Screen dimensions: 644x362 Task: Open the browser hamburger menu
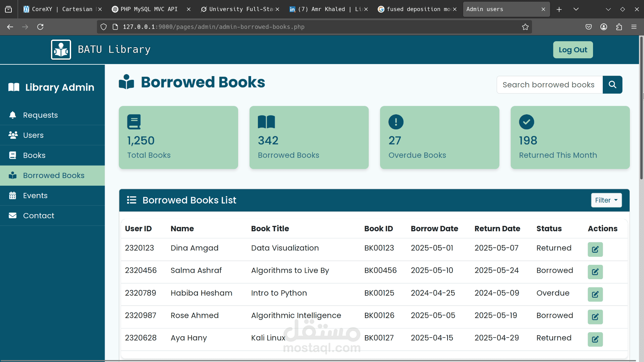point(634,27)
